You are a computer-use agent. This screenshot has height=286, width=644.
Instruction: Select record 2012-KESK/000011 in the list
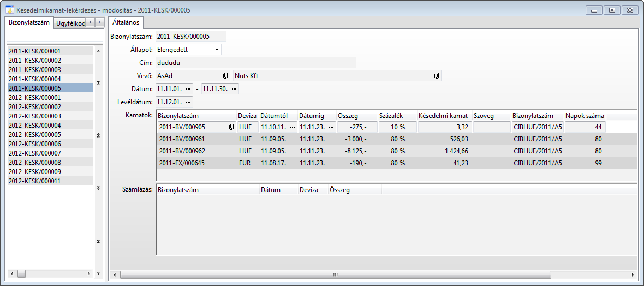pyautogui.click(x=35, y=181)
